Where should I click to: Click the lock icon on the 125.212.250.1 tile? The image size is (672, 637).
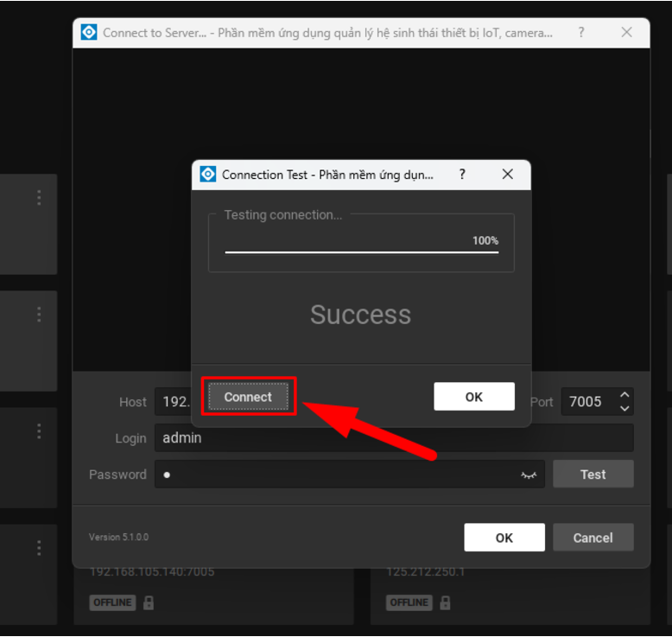click(x=446, y=602)
